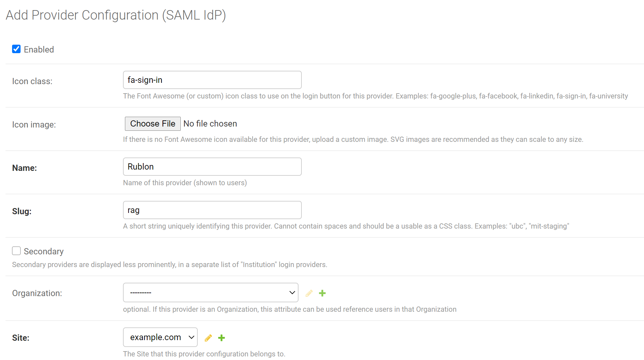The width and height of the screenshot is (644, 360).
Task: Edit the selected Site via pencil icon
Action: (x=208, y=338)
